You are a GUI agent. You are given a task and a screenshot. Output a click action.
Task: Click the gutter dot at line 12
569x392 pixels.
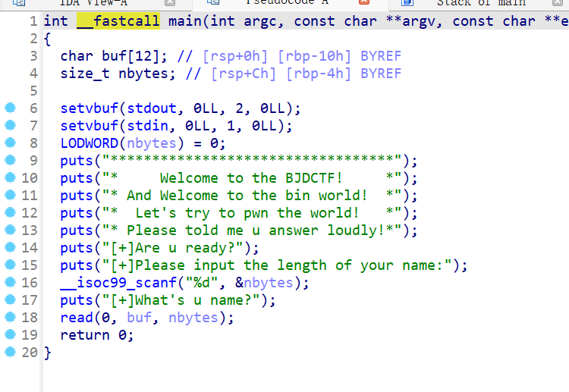point(9,213)
